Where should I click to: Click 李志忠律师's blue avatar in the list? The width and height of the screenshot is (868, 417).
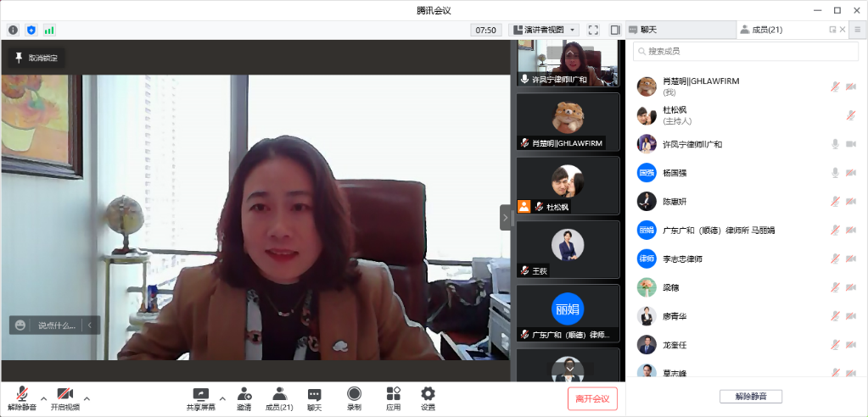point(647,259)
